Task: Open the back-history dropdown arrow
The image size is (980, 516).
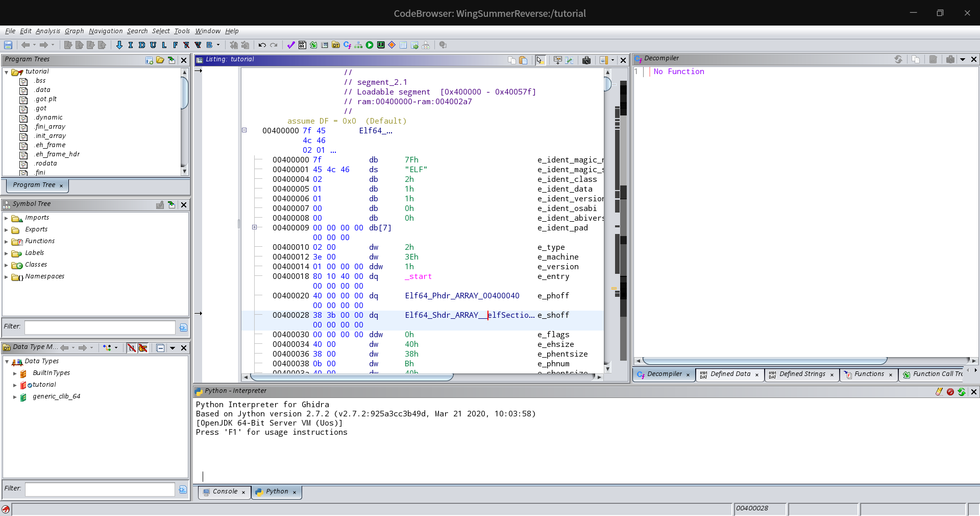Action: click(x=34, y=45)
